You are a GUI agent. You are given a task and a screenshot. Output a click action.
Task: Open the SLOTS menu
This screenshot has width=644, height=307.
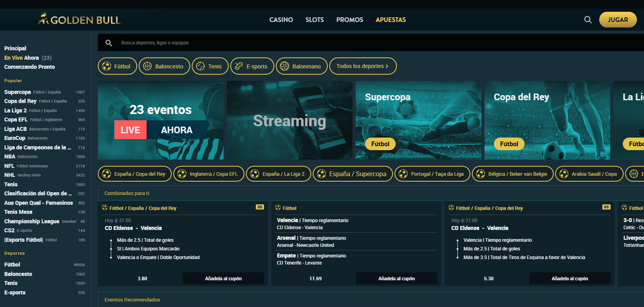pos(315,20)
